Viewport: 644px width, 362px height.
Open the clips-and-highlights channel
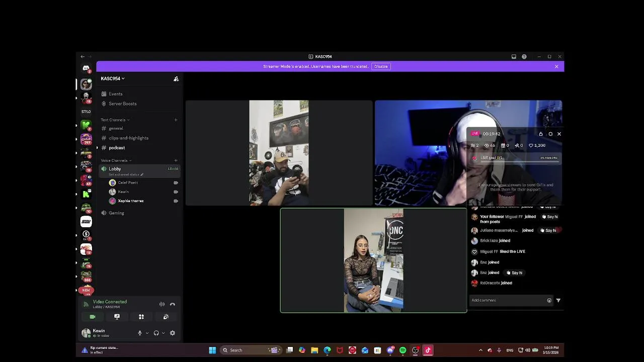tap(128, 138)
